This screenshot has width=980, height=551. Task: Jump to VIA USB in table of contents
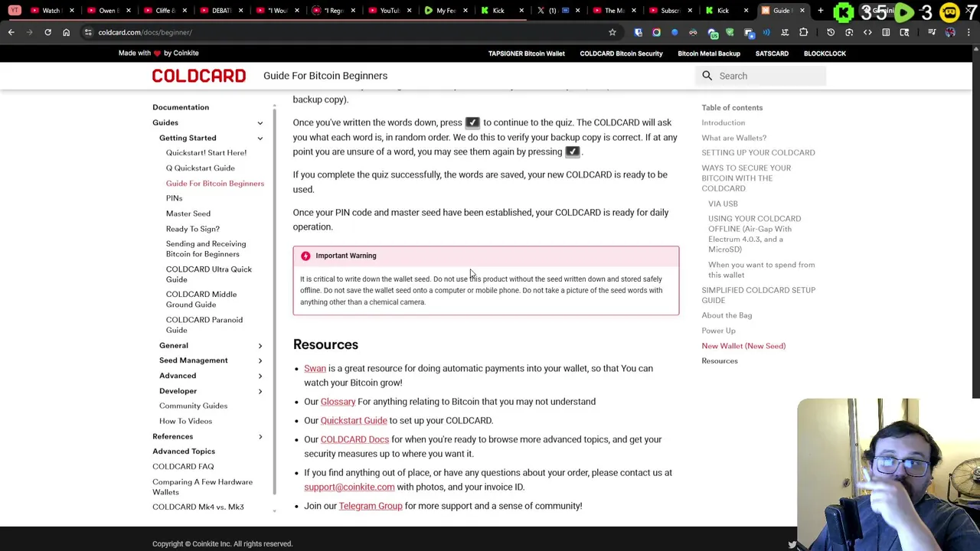click(723, 204)
